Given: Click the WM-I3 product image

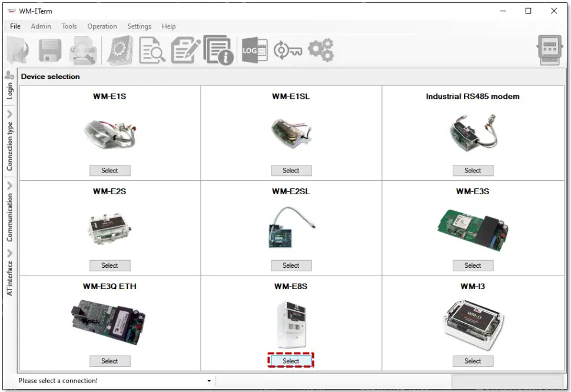Looking at the screenshot, I should (473, 325).
